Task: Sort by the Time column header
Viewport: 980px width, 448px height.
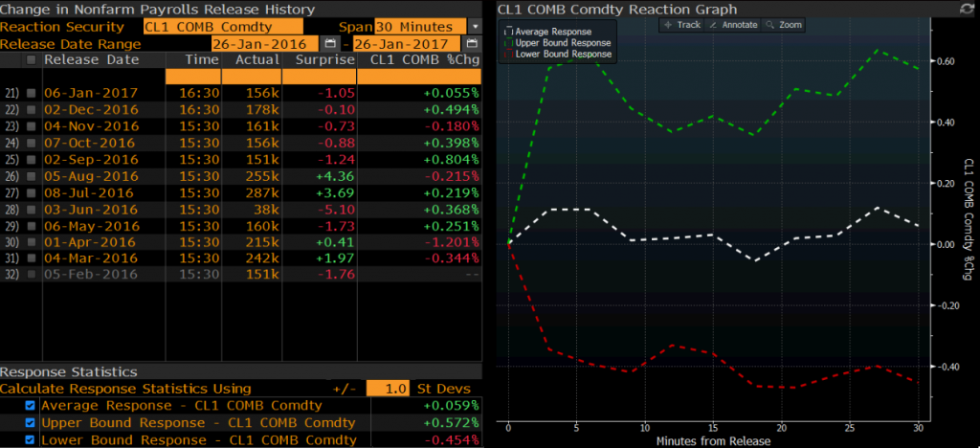Action: tap(201, 60)
